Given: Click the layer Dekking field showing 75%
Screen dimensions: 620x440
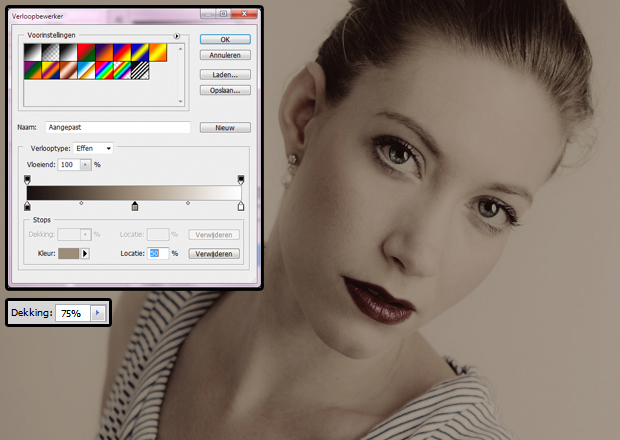Looking at the screenshot, I should coord(73,313).
